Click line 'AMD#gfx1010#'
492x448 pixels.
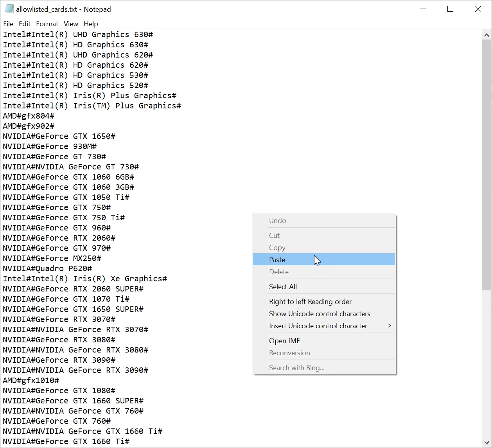coord(31,380)
